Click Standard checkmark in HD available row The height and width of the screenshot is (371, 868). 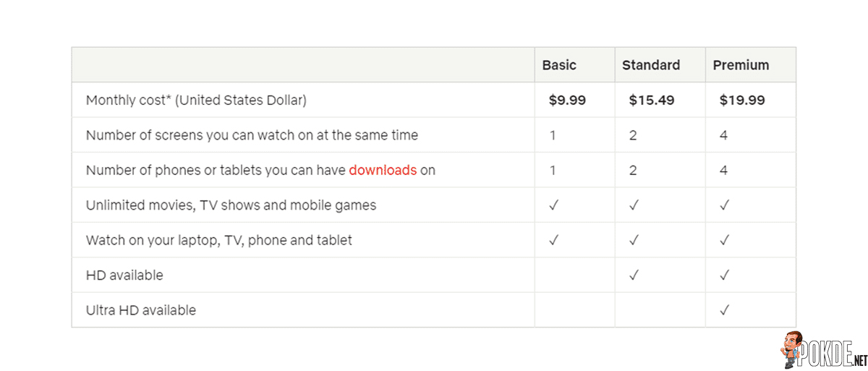(634, 276)
